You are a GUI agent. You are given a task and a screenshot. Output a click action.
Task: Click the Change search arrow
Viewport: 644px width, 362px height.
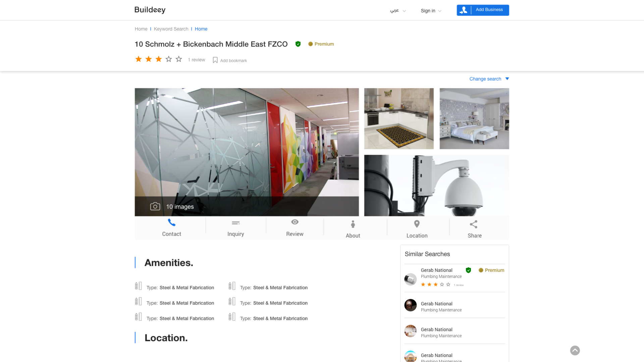[507, 79]
